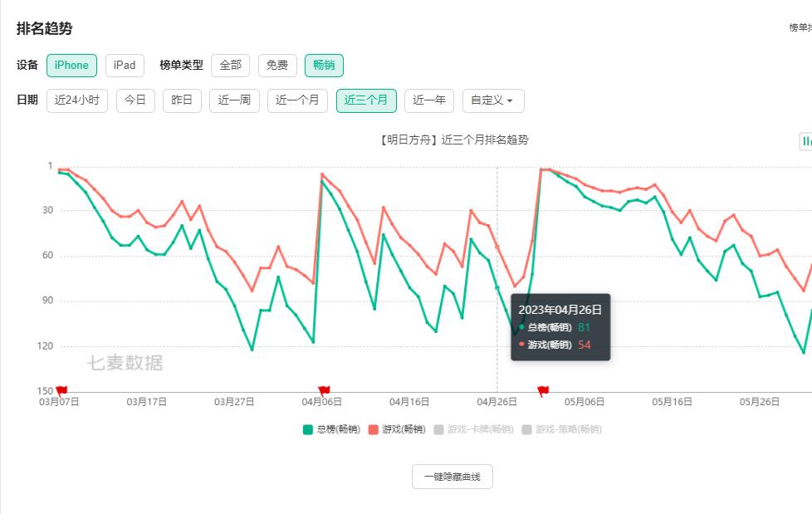This screenshot has height=514, width=812.
Task: Set date range to 近一年
Action: point(429,100)
